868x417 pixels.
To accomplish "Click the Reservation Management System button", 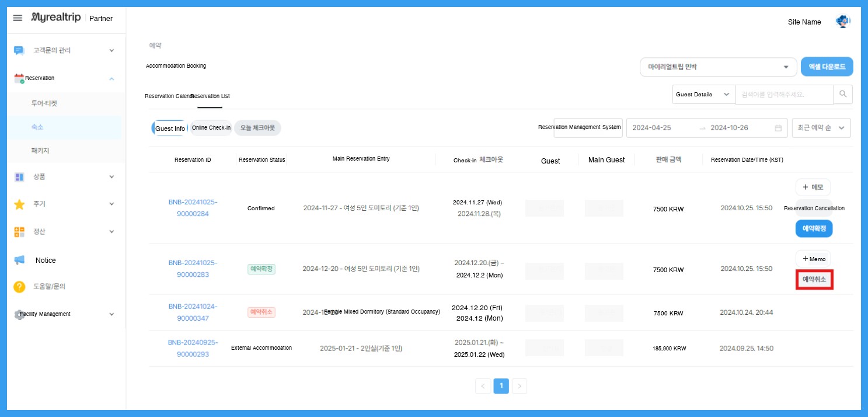I will 588,128.
